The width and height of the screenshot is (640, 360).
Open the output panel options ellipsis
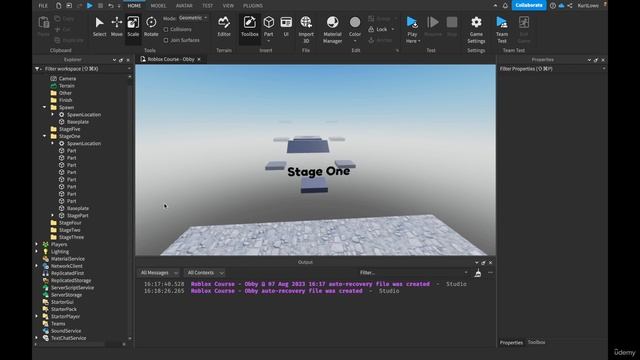click(490, 273)
